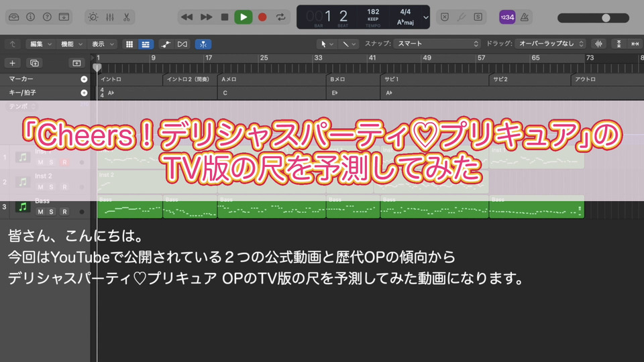
Task: Toggle Cycle loop mode
Action: tap(281, 17)
